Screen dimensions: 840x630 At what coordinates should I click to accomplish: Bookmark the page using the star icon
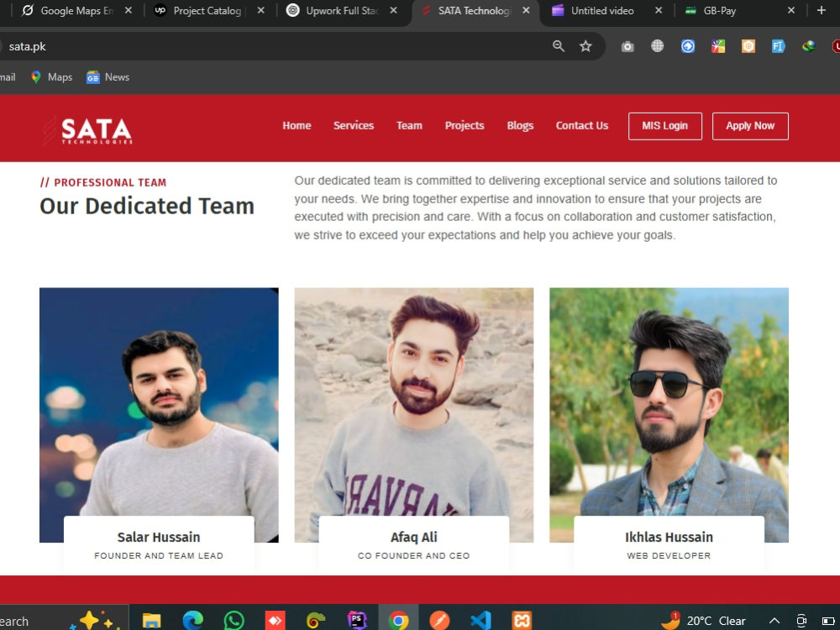585,46
